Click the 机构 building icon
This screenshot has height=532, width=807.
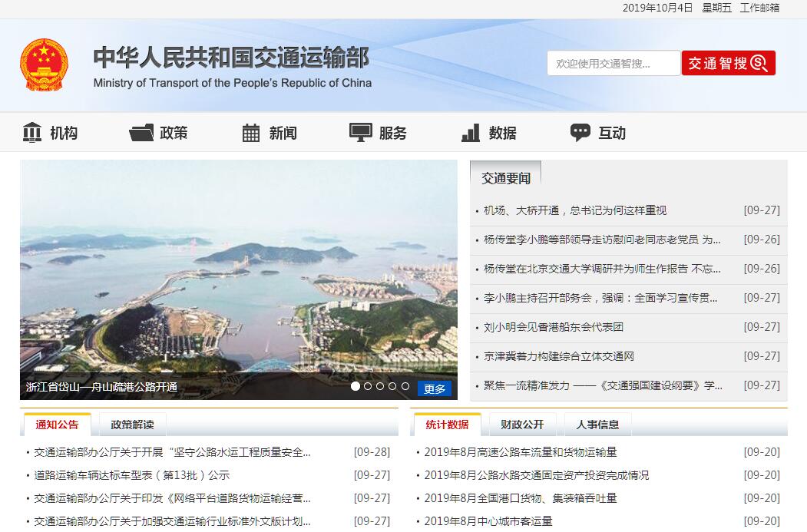coord(32,133)
